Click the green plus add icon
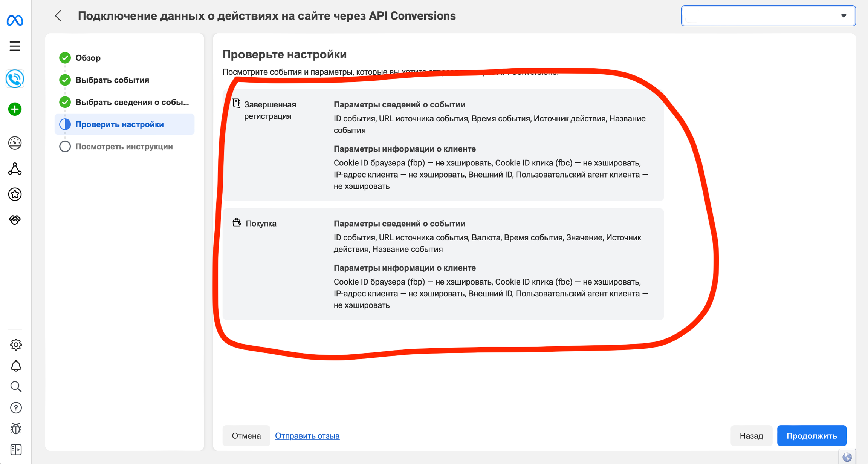This screenshot has width=868, height=464. [15, 109]
